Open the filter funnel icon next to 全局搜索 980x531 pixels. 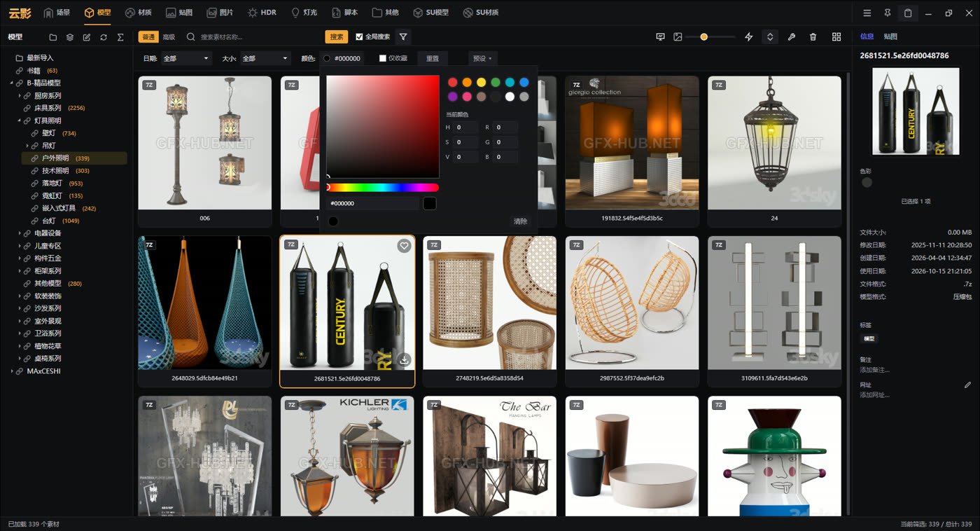tap(403, 36)
